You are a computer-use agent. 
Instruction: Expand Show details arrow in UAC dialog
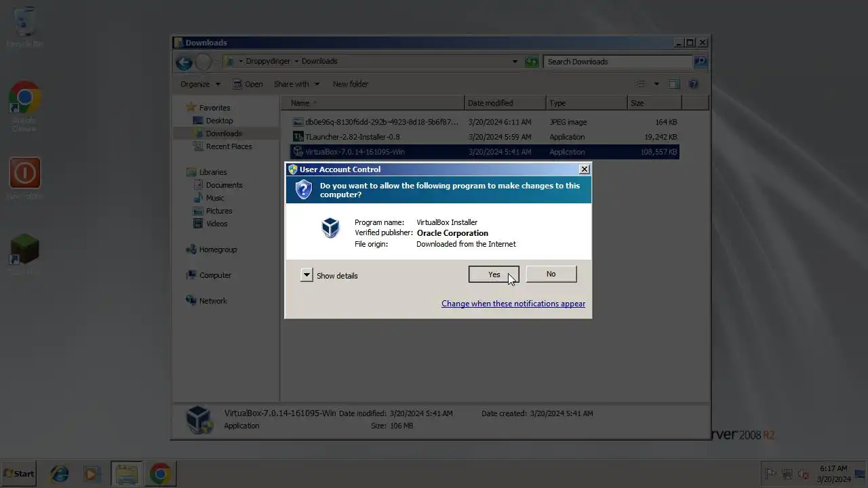click(x=307, y=275)
